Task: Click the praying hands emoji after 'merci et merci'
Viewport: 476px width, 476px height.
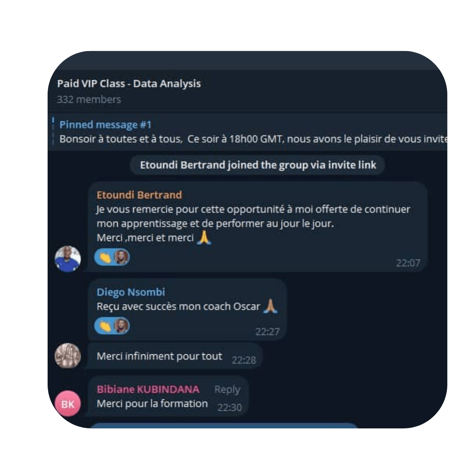Action: tap(204, 238)
